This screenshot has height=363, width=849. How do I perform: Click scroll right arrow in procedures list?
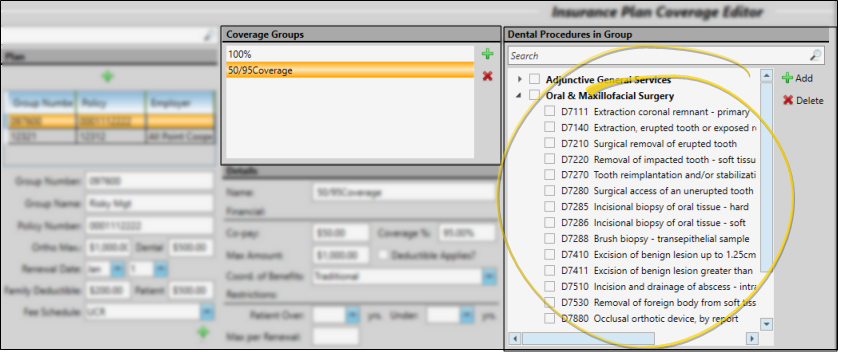(752, 339)
